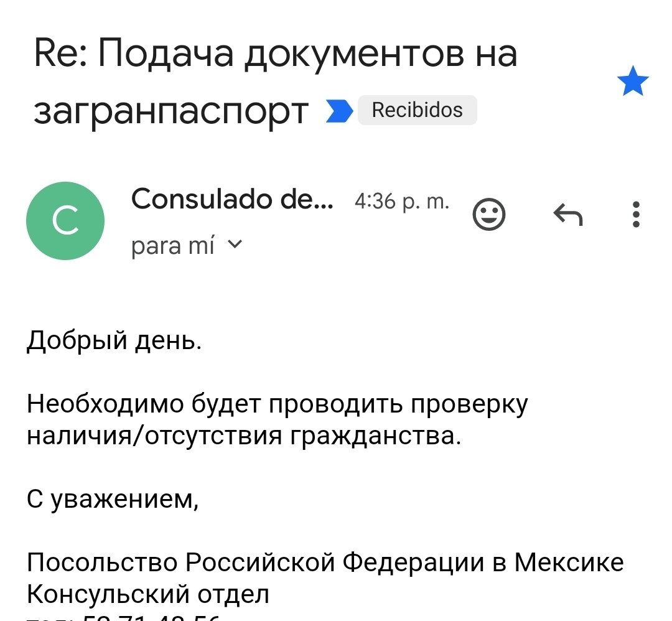Image resolution: width=672 pixels, height=621 pixels.
Task: Tap the text "наличия/отсутствия гражданства."
Action: click(244, 436)
